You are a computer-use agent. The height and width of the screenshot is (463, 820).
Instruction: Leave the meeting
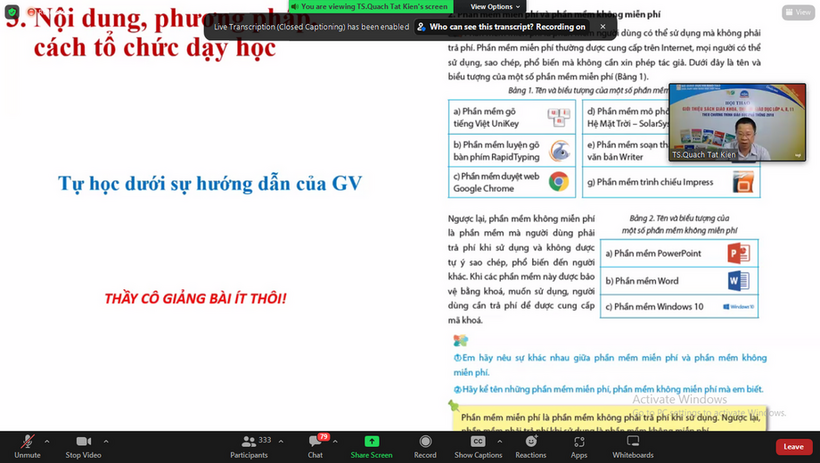793,446
